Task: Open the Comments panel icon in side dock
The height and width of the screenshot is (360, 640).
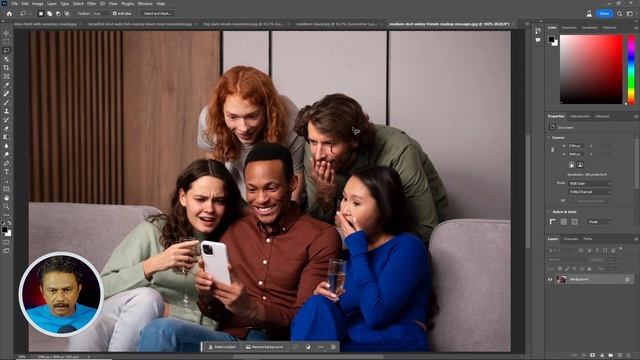Action: click(x=538, y=40)
